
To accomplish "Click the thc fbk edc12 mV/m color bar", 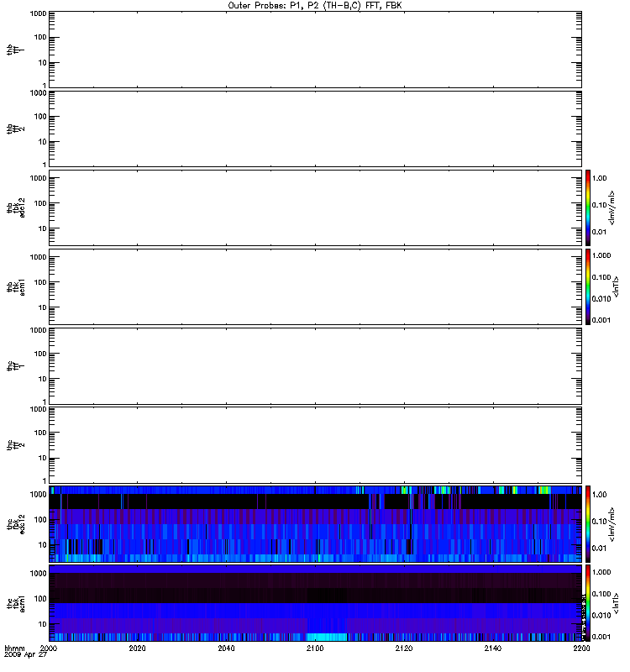I will (x=588, y=523).
